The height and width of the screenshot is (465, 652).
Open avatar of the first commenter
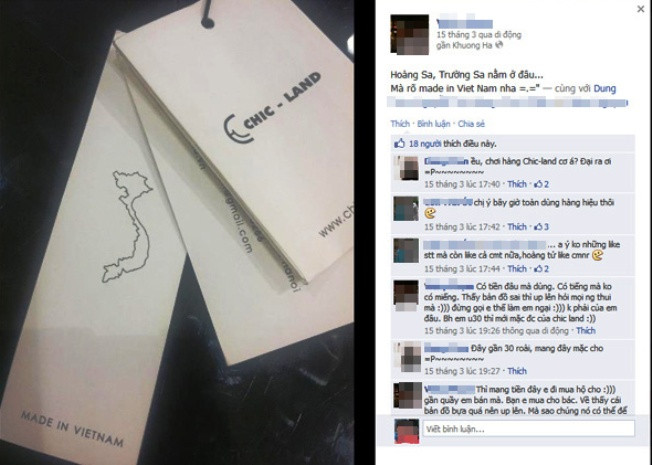406,168
